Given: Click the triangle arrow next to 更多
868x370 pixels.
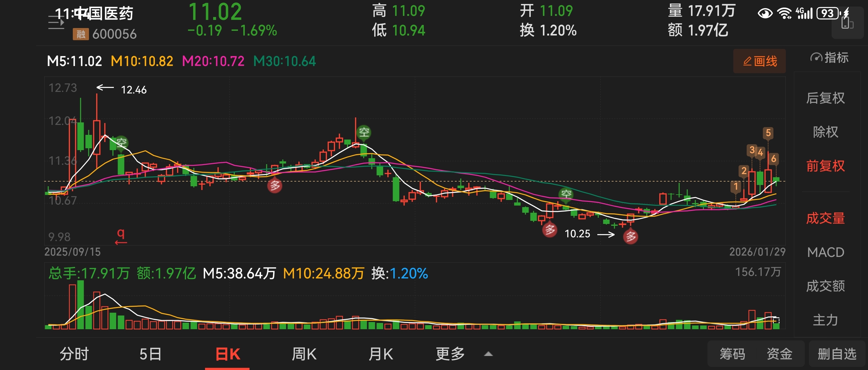Looking at the screenshot, I should click(488, 354).
